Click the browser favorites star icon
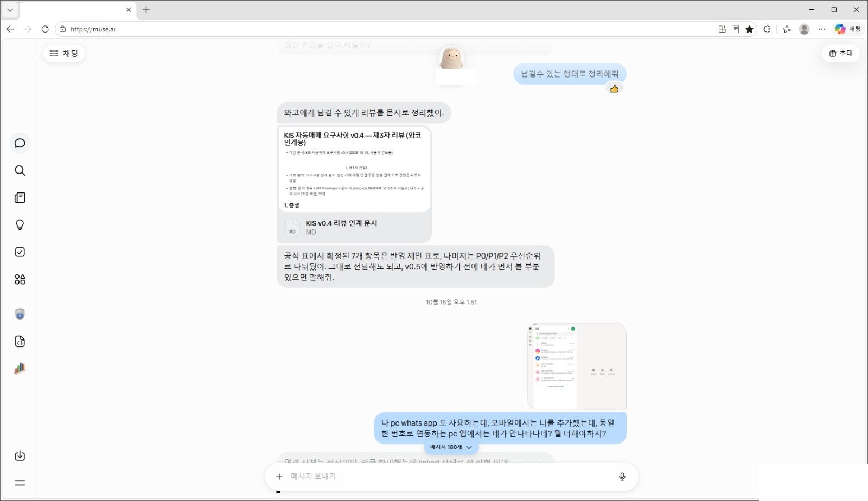Screen dimensions: 868x501 tap(750, 29)
